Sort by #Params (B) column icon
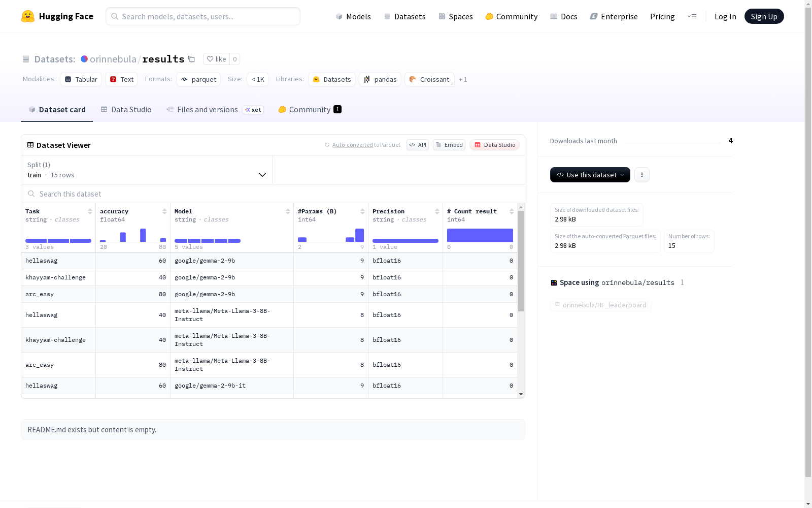The width and height of the screenshot is (812, 508). click(x=362, y=211)
